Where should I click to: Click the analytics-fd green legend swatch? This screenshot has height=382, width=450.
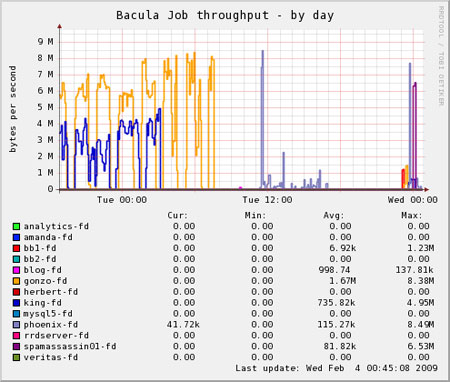click(x=16, y=227)
